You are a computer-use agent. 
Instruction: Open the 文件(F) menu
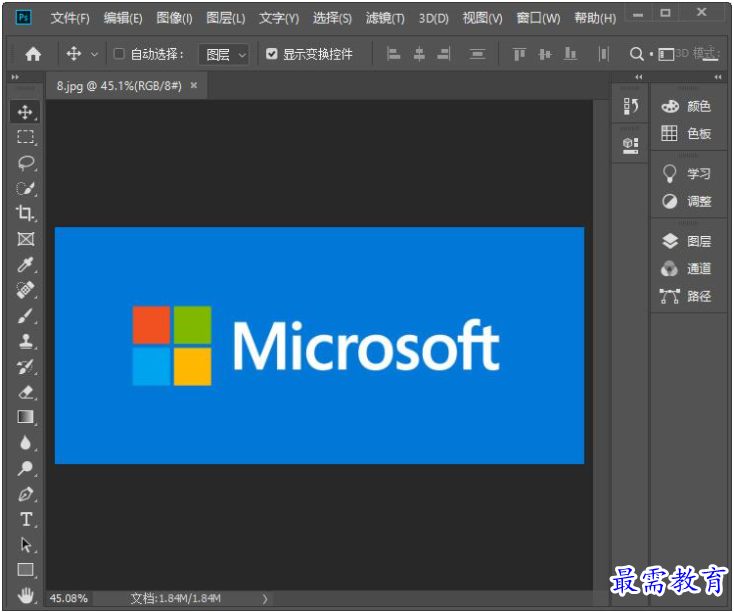click(x=70, y=18)
